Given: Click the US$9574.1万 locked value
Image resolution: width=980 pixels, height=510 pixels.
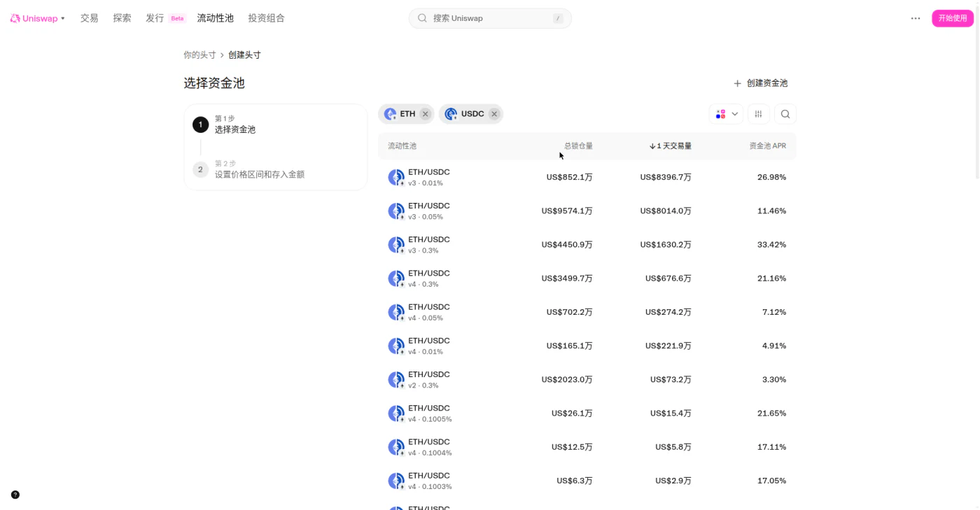Looking at the screenshot, I should 567,211.
